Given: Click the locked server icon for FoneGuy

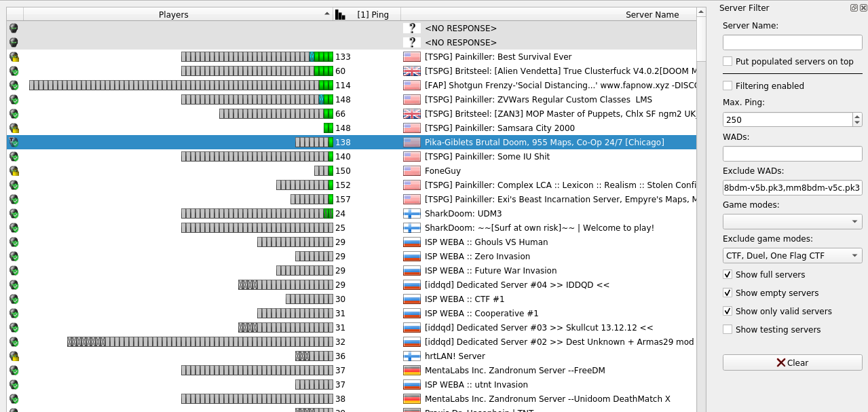Looking at the screenshot, I should click(14, 171).
